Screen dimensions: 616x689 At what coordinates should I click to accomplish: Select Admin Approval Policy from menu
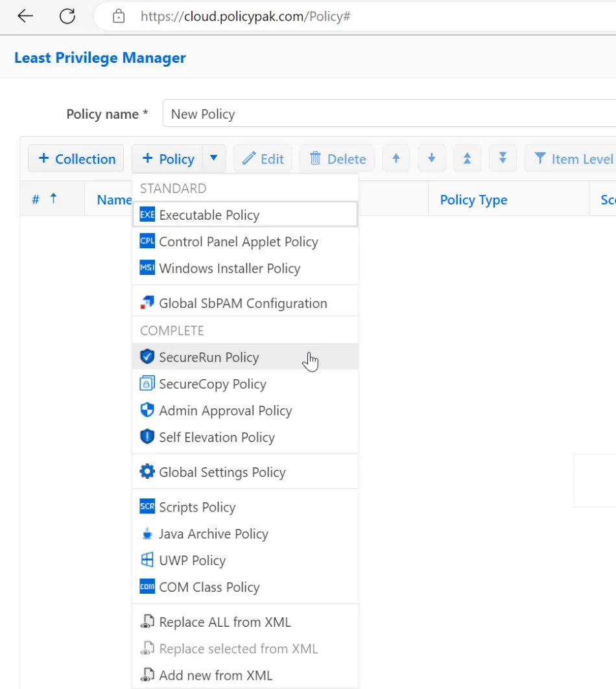[225, 410]
